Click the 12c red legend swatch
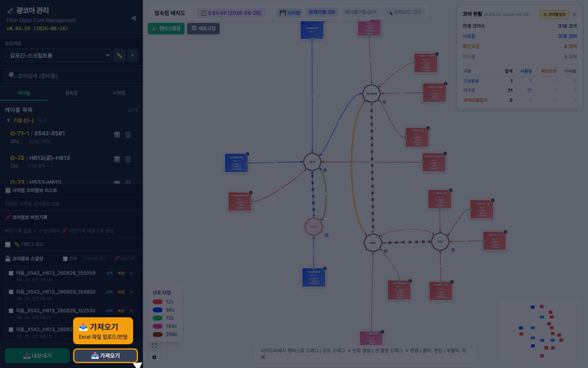Screen dimensions: 588x368 click(x=157, y=301)
